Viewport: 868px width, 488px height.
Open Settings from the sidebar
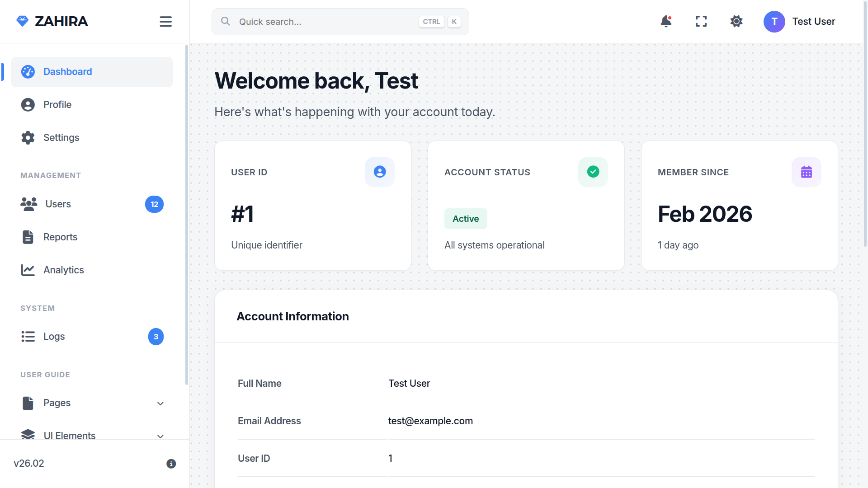click(61, 137)
